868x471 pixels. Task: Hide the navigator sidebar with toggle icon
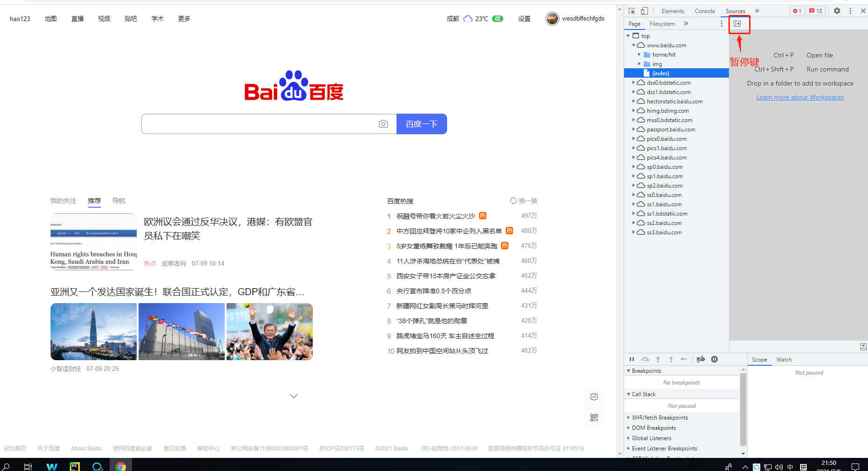click(x=737, y=23)
